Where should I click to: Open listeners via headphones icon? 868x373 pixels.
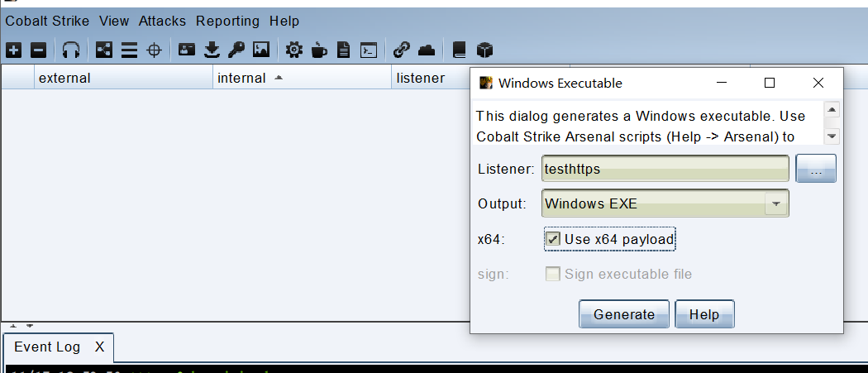pos(71,50)
